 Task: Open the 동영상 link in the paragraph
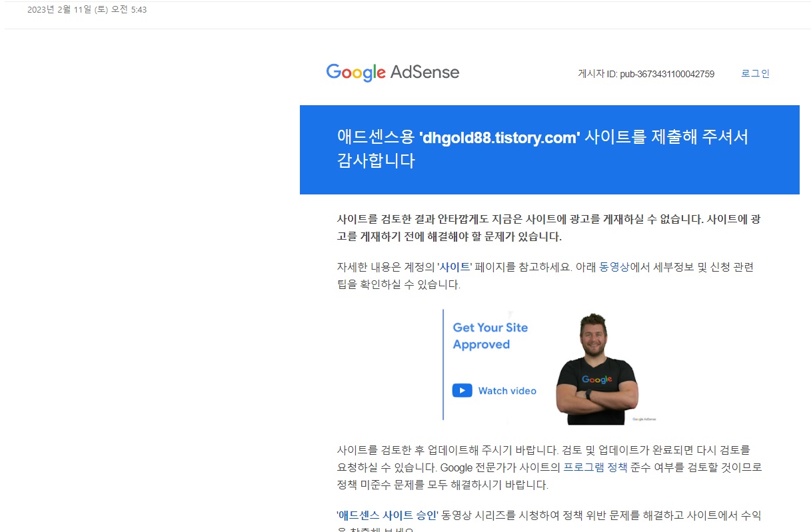click(614, 267)
